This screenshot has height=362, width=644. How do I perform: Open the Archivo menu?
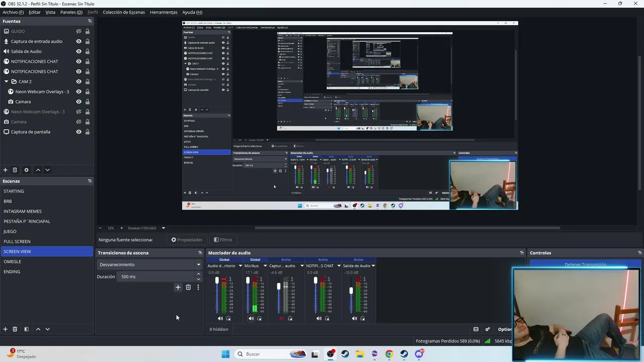[13, 12]
